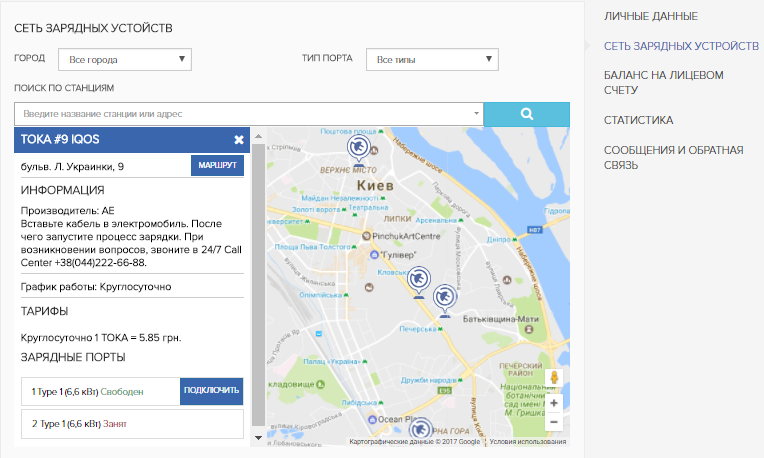This screenshot has height=458, width=764.
Task: Click the magnifier search button
Action: pos(526,114)
